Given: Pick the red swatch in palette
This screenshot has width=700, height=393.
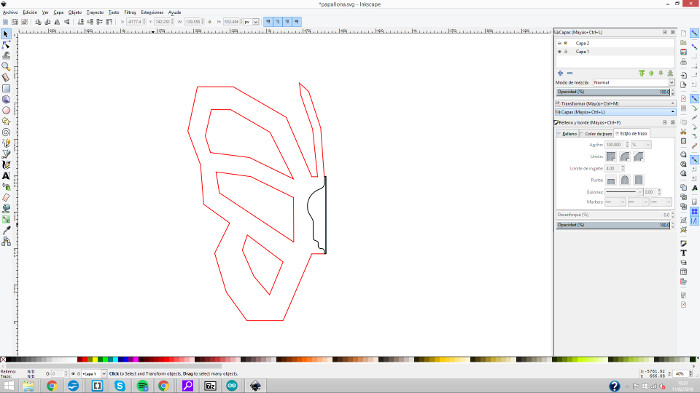Looking at the screenshot, I should coord(85,360).
